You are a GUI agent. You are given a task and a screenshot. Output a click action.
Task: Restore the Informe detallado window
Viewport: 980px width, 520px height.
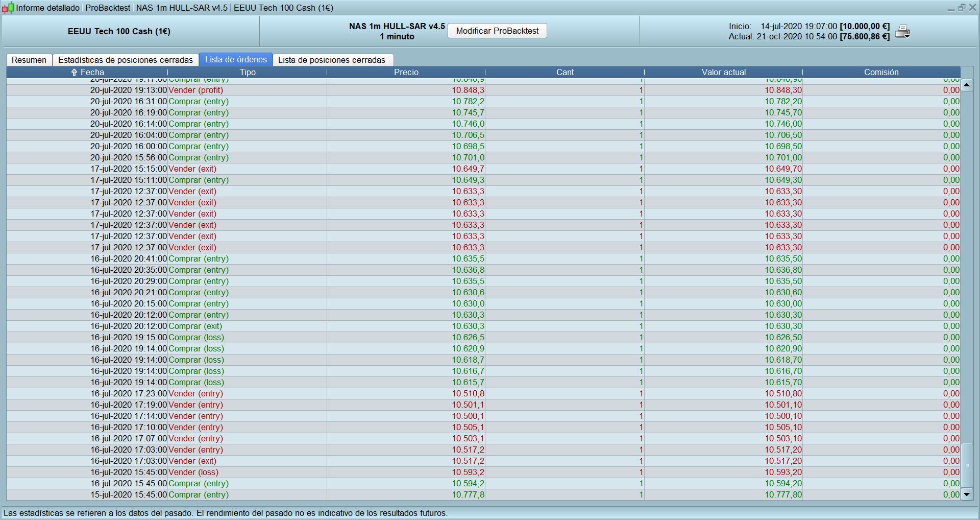[x=962, y=8]
